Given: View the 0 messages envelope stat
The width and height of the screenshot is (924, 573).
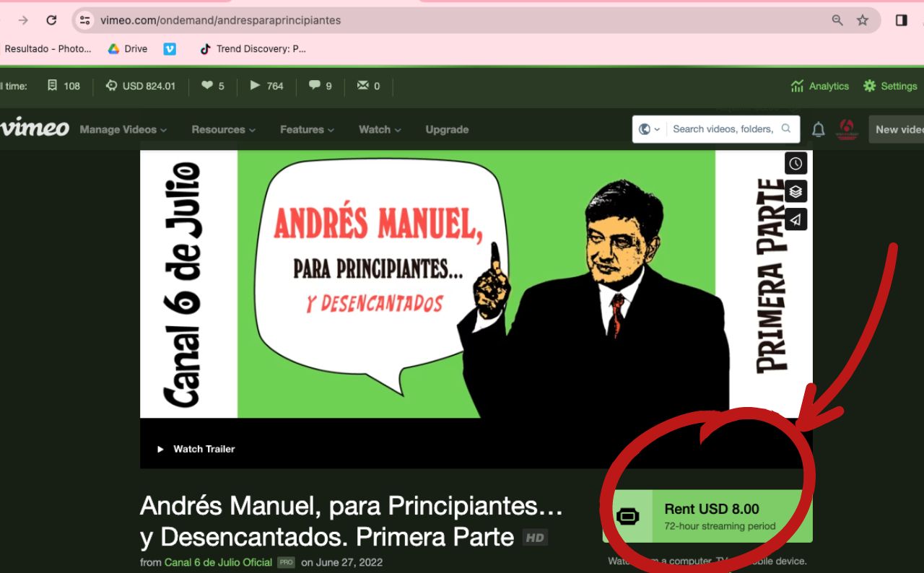Looking at the screenshot, I should (368, 86).
